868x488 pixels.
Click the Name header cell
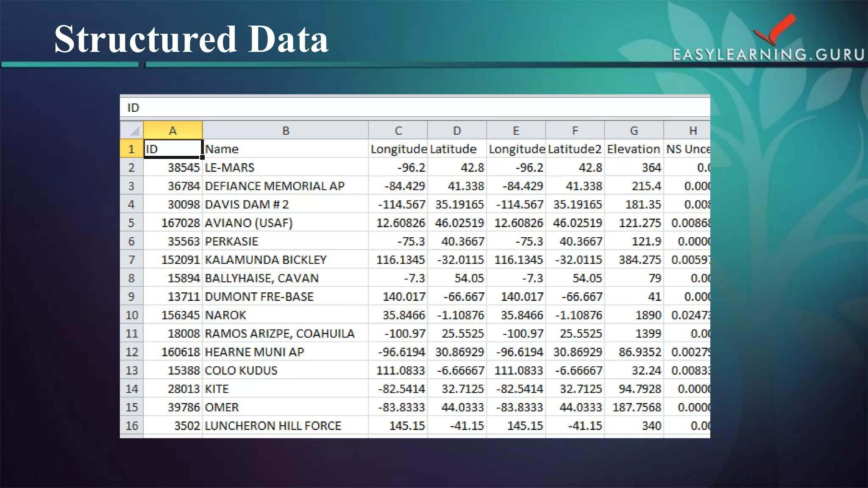coord(285,149)
